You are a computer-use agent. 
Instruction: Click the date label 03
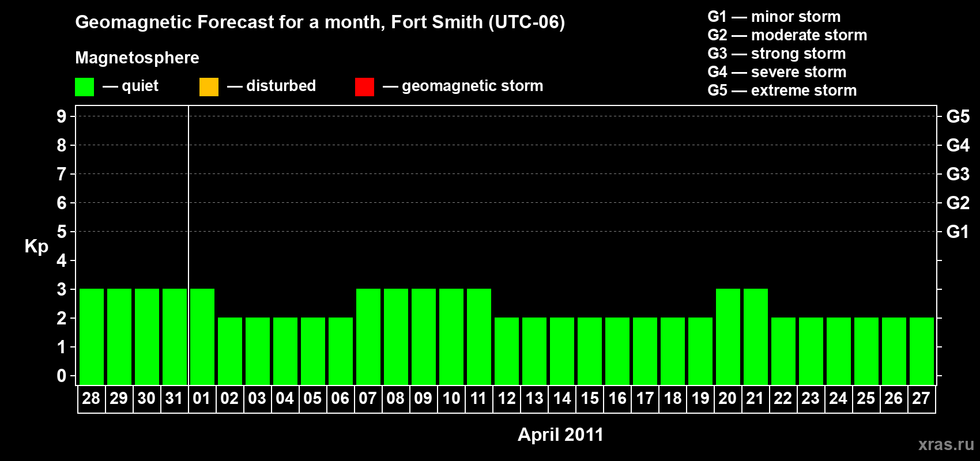pyautogui.click(x=257, y=399)
